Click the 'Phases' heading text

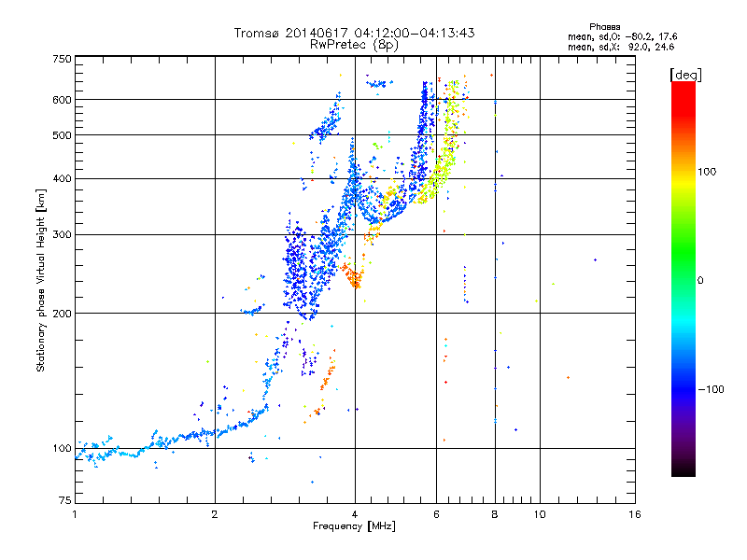click(604, 27)
